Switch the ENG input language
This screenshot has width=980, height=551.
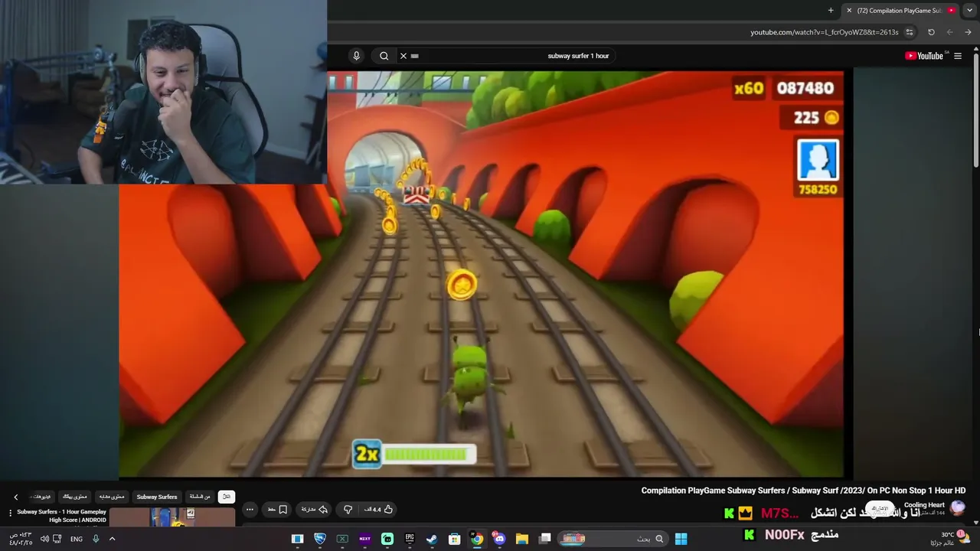[77, 540]
